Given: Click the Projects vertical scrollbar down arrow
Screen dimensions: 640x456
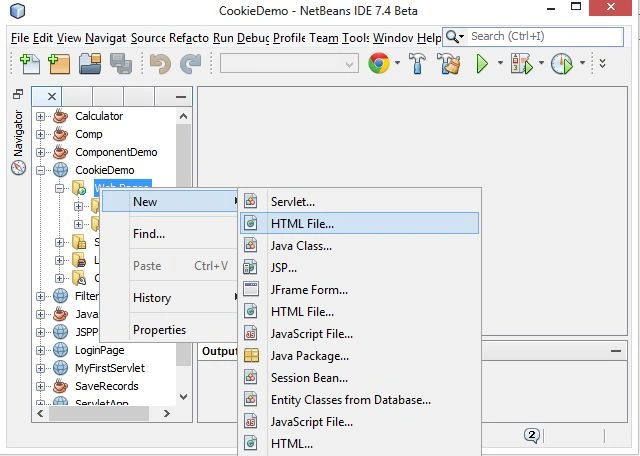Looking at the screenshot, I should 184,396.
